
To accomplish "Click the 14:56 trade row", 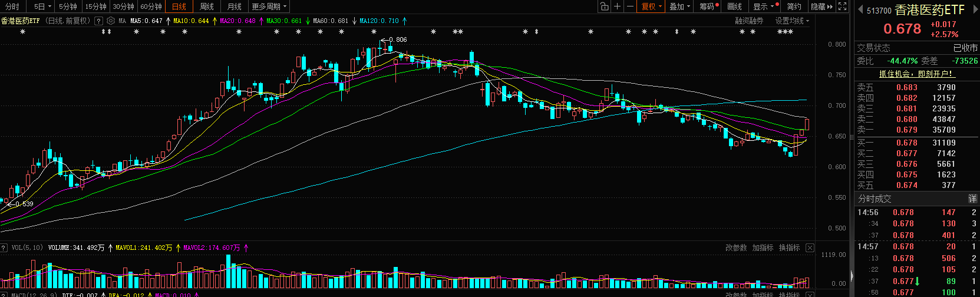I will [x=916, y=212].
